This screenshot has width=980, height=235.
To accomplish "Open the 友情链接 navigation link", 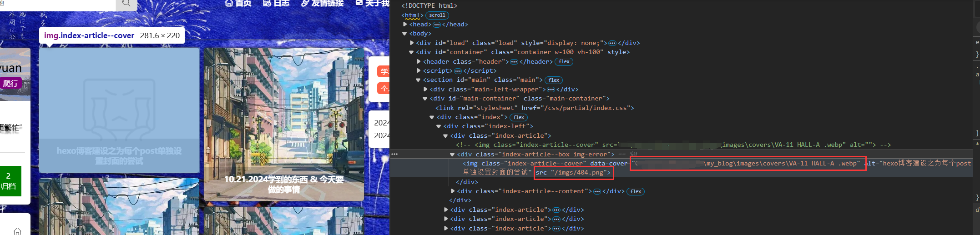I will 323,3.
